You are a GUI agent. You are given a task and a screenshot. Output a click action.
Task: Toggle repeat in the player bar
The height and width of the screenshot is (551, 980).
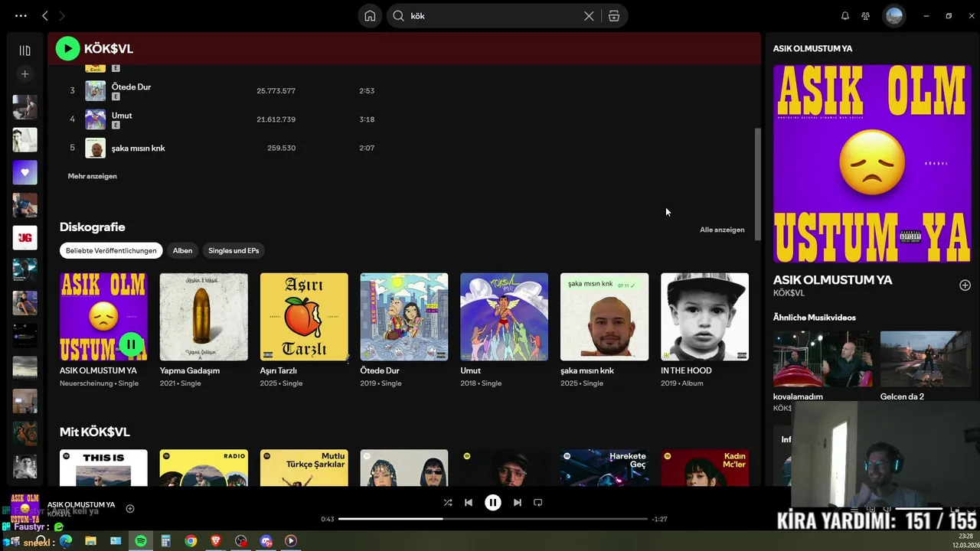538,503
